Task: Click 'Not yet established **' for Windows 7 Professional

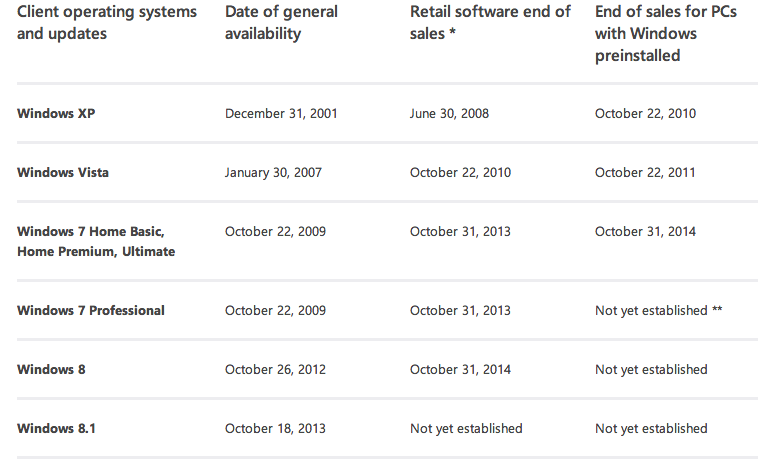Action: (x=658, y=311)
